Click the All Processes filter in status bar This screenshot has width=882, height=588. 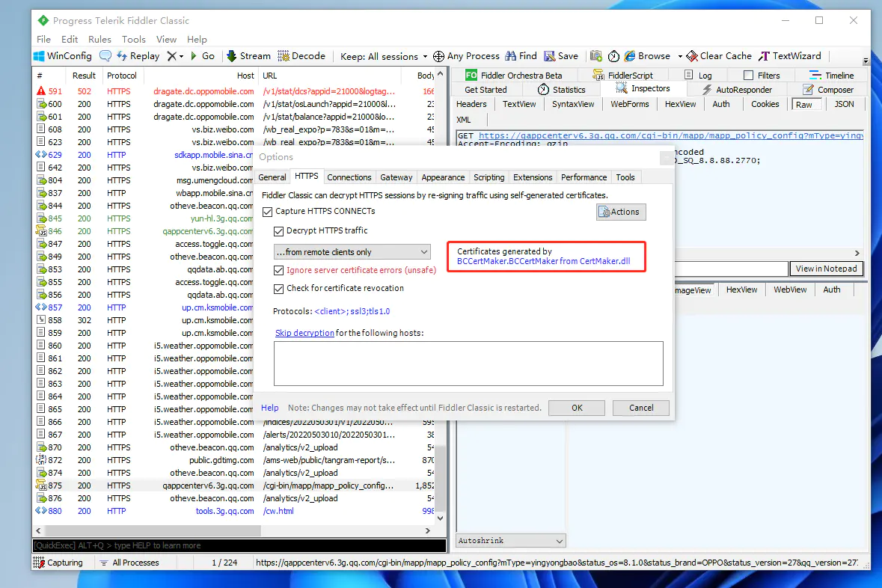point(129,562)
